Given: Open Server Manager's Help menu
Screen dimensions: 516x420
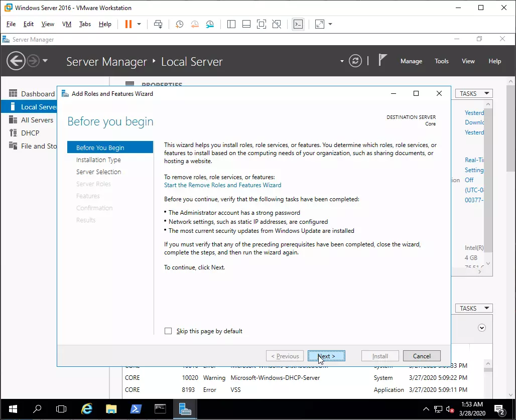Looking at the screenshot, I should coord(494,61).
